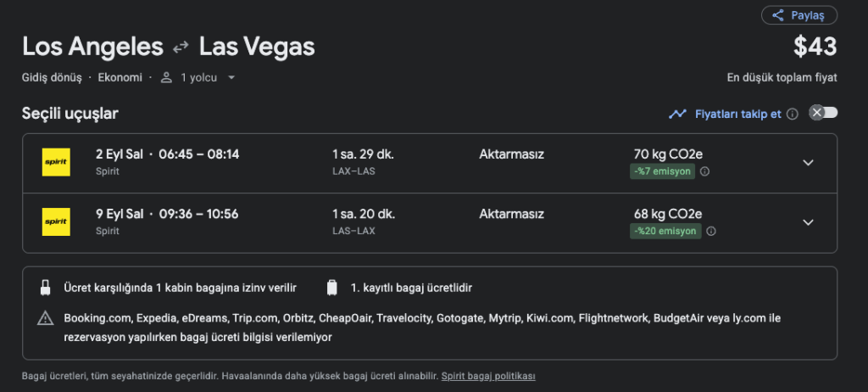Click the Spirit logo on the return flight

pos(56,221)
